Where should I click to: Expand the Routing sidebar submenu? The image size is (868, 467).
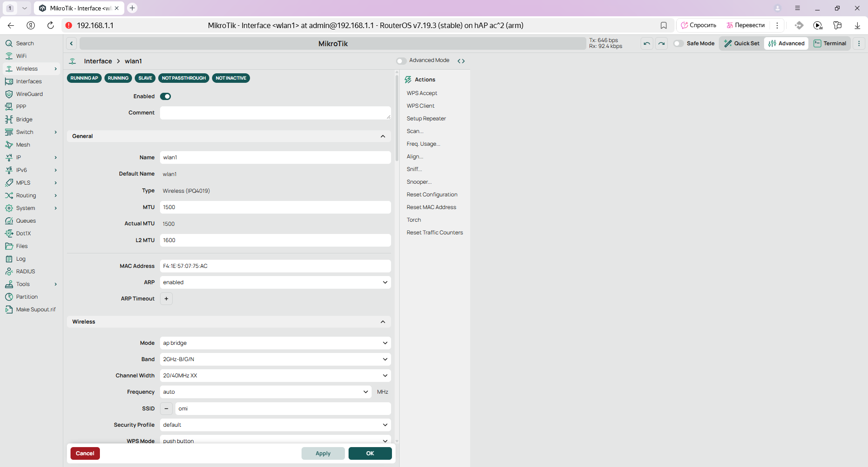pos(56,195)
